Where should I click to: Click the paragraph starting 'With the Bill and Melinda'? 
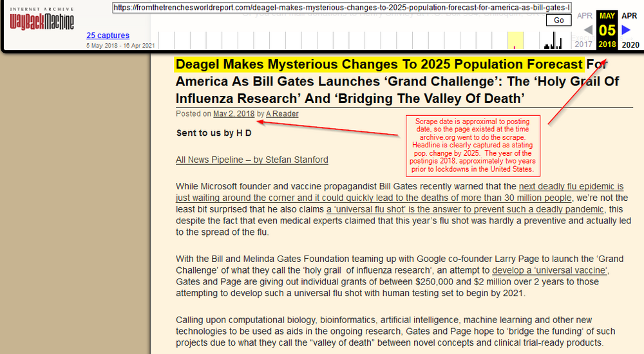coord(400,276)
